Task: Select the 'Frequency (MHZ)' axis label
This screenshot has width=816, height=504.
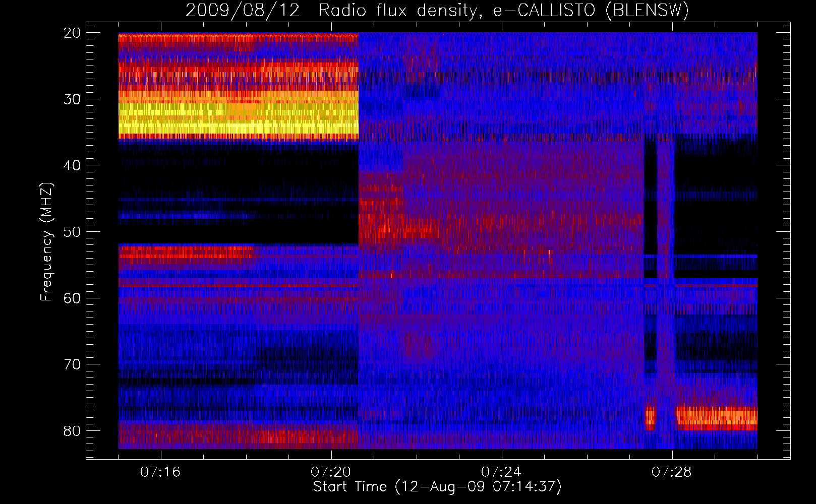Action: coord(46,242)
